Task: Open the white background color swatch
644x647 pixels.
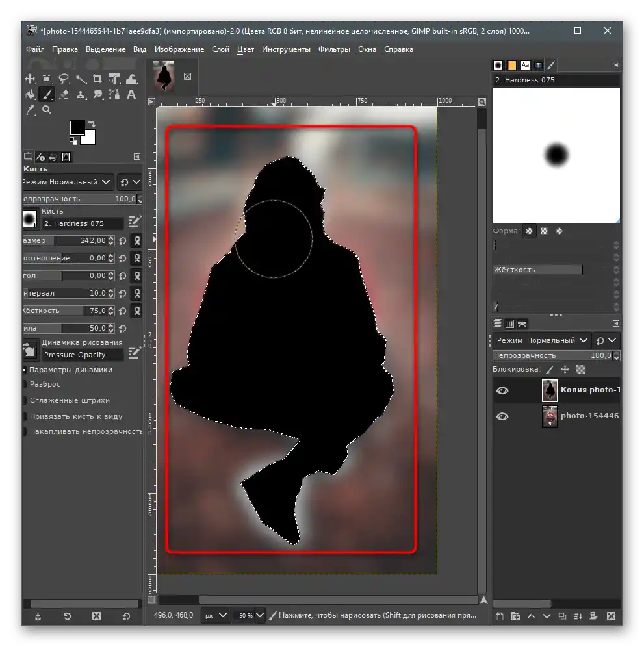Action: coord(89,139)
